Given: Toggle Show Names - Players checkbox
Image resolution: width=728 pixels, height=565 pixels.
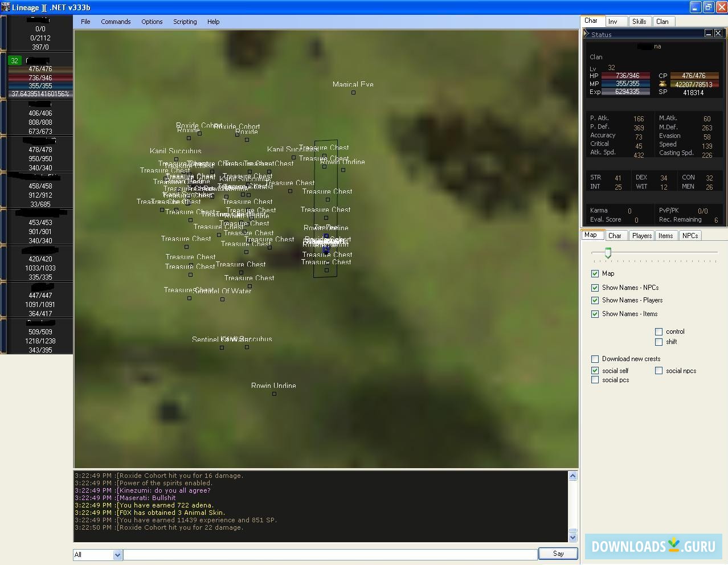Looking at the screenshot, I should click(x=595, y=300).
